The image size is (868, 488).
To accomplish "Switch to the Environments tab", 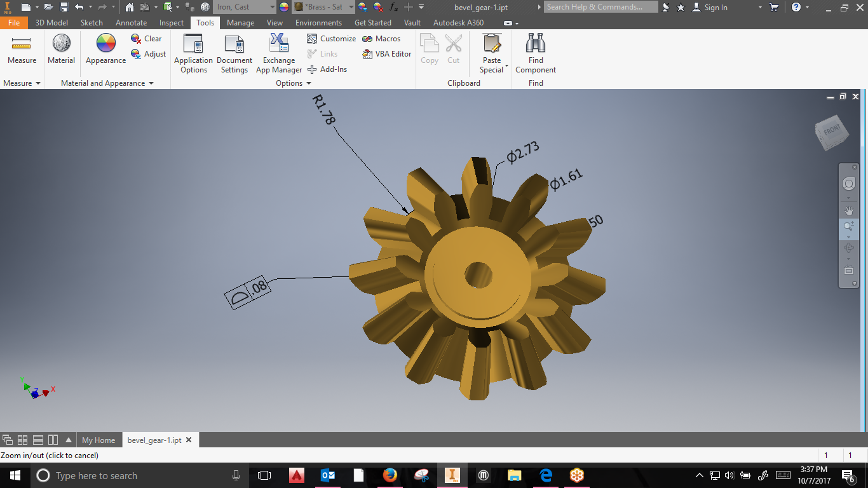I will 318,22.
